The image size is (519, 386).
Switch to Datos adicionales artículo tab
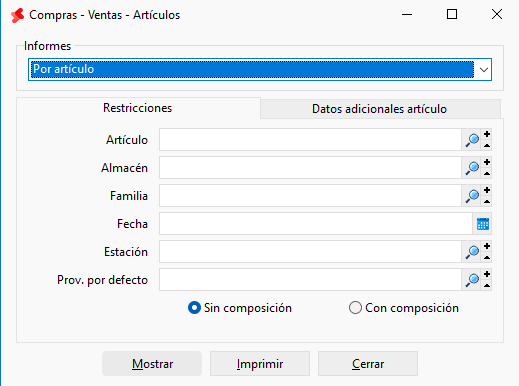click(380, 109)
